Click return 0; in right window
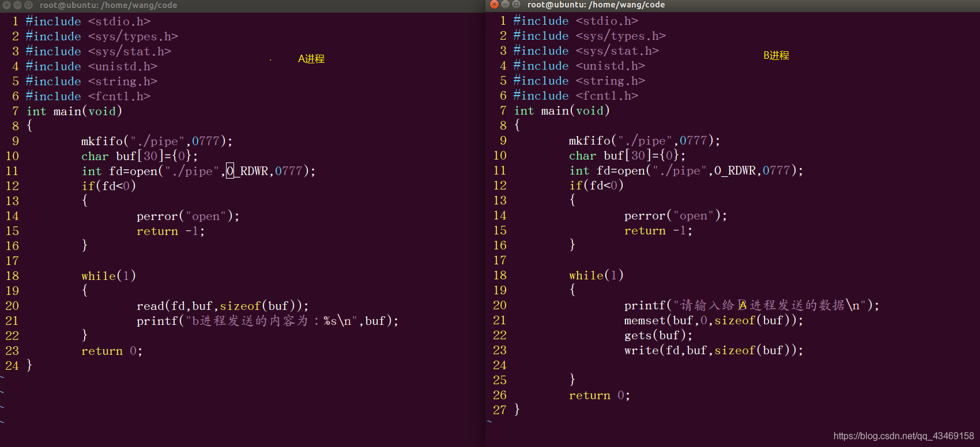The width and height of the screenshot is (980, 447). point(600,395)
